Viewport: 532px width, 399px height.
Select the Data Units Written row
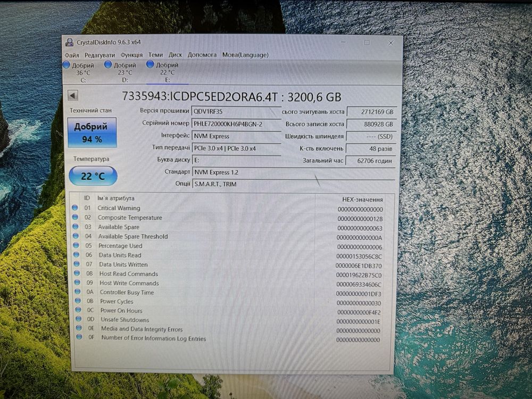(x=227, y=264)
